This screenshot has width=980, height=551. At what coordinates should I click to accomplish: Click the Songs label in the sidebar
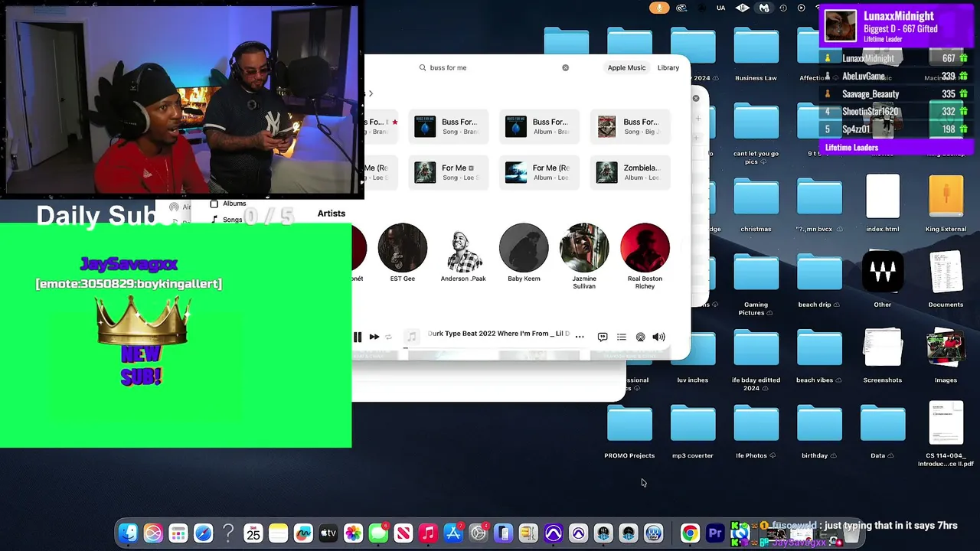(x=233, y=220)
